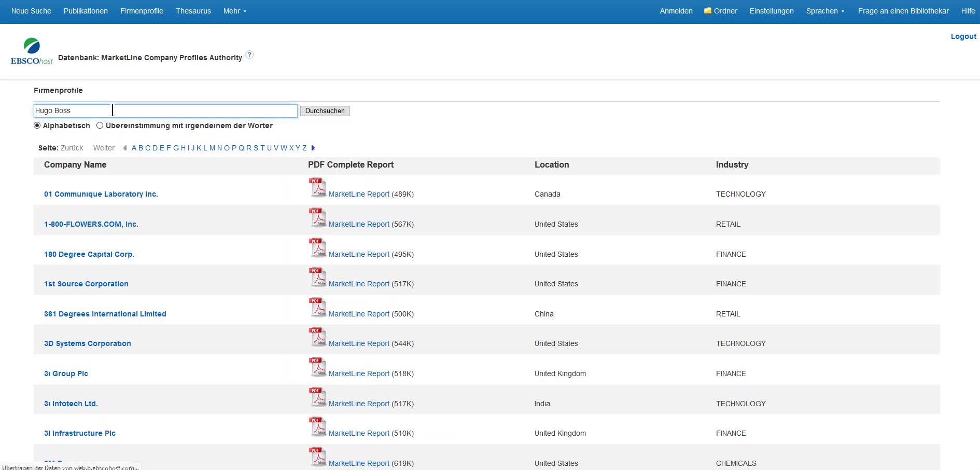
Task: Select Übereinstimmung mit irgendeinem der Wörter option
Action: (100, 126)
